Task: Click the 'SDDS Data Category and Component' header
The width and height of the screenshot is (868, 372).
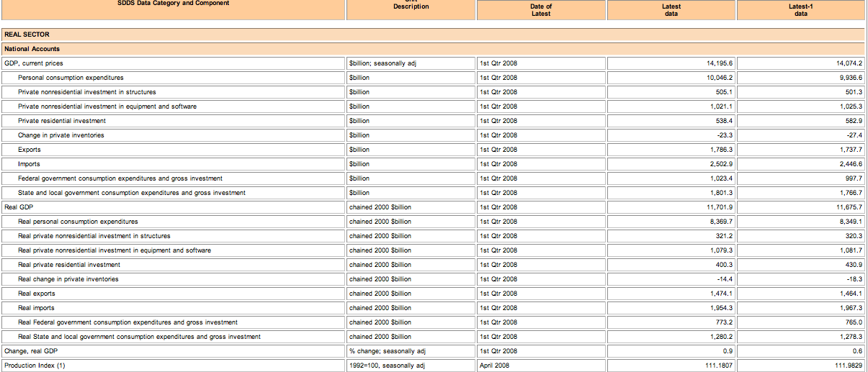Action: coord(174,4)
